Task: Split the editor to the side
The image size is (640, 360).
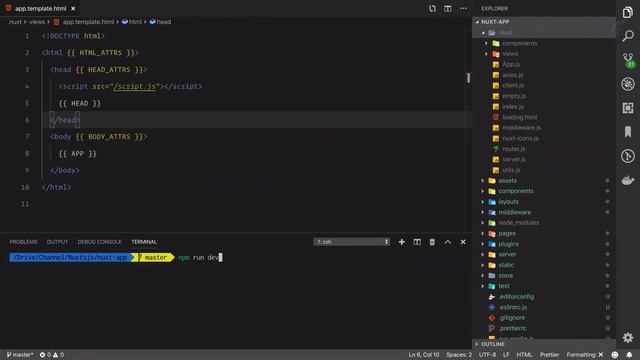Action: click(448, 9)
